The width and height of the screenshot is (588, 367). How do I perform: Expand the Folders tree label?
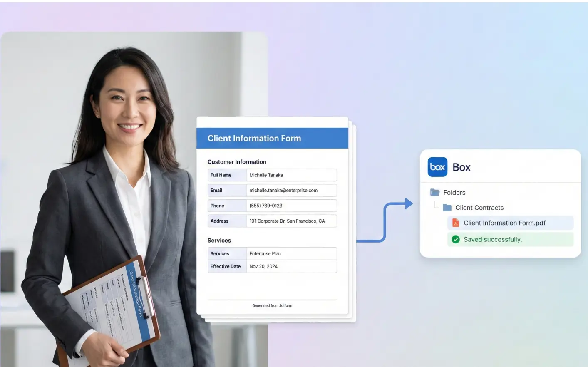[454, 193]
